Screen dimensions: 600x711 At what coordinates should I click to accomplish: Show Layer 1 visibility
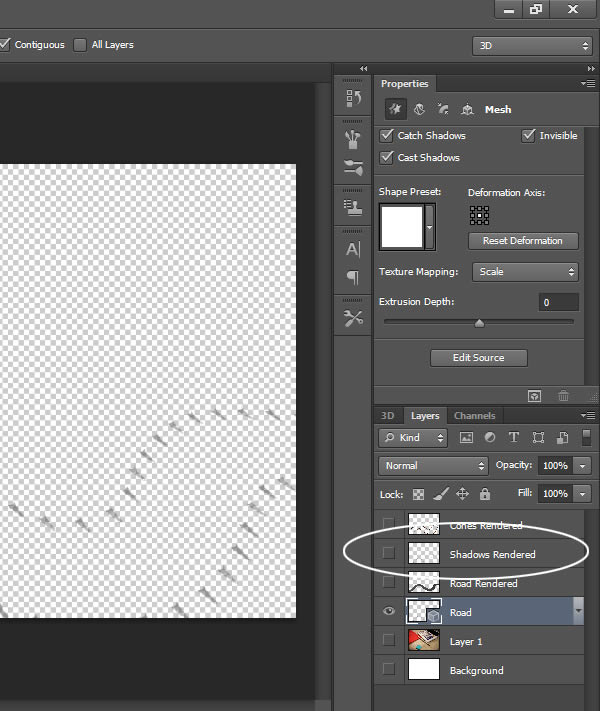389,640
